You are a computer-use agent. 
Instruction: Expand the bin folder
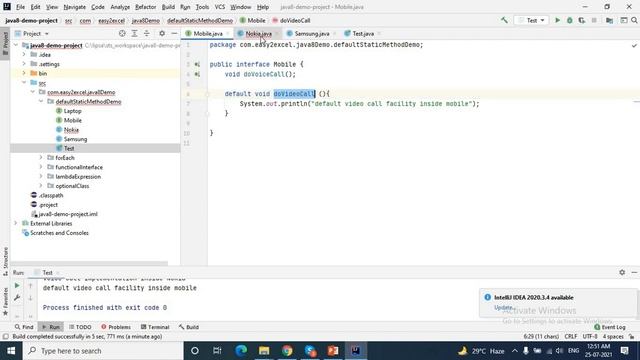(24, 73)
